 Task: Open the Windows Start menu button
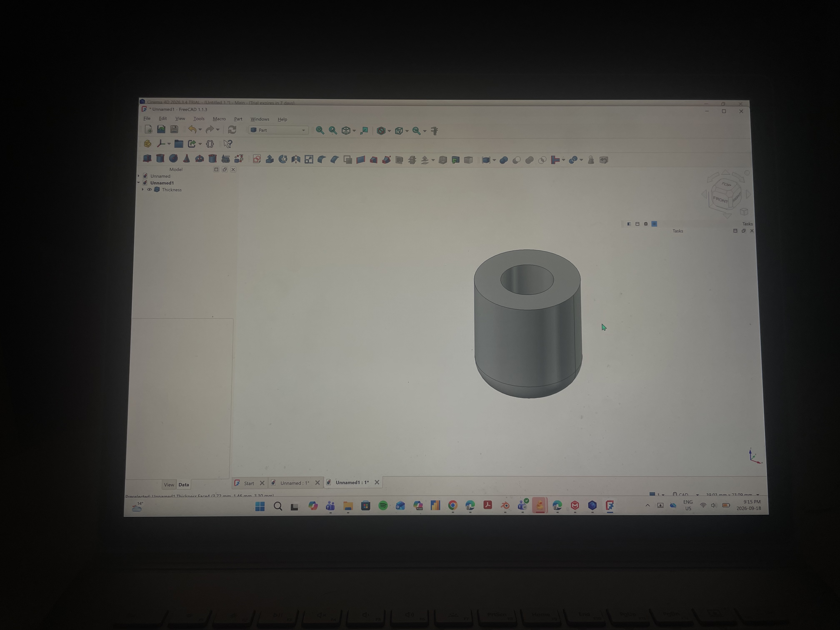point(260,506)
